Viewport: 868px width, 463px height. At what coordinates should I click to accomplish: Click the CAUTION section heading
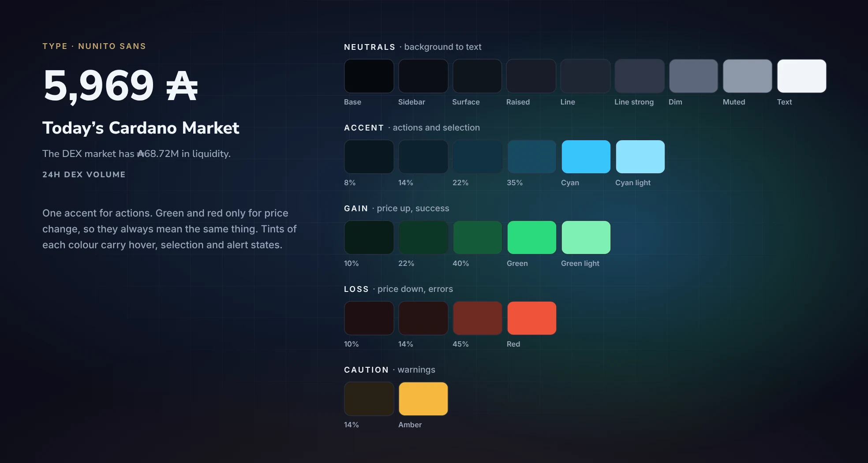(366, 370)
